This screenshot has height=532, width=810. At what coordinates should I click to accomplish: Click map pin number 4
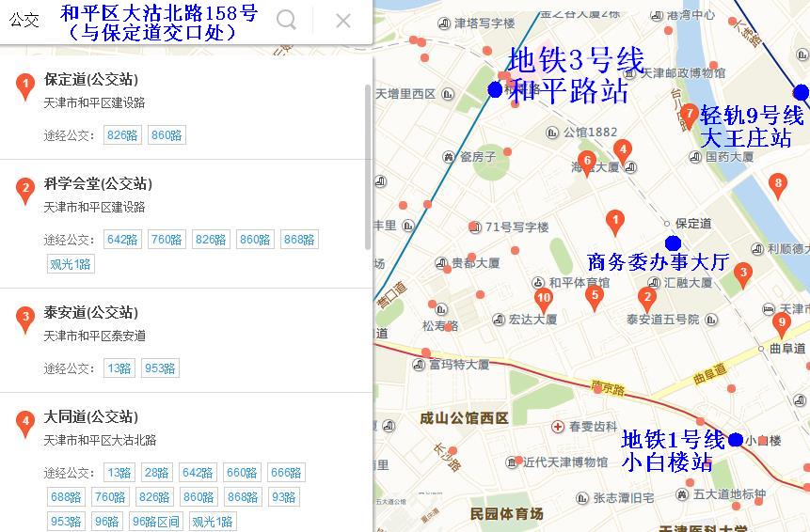(x=623, y=152)
